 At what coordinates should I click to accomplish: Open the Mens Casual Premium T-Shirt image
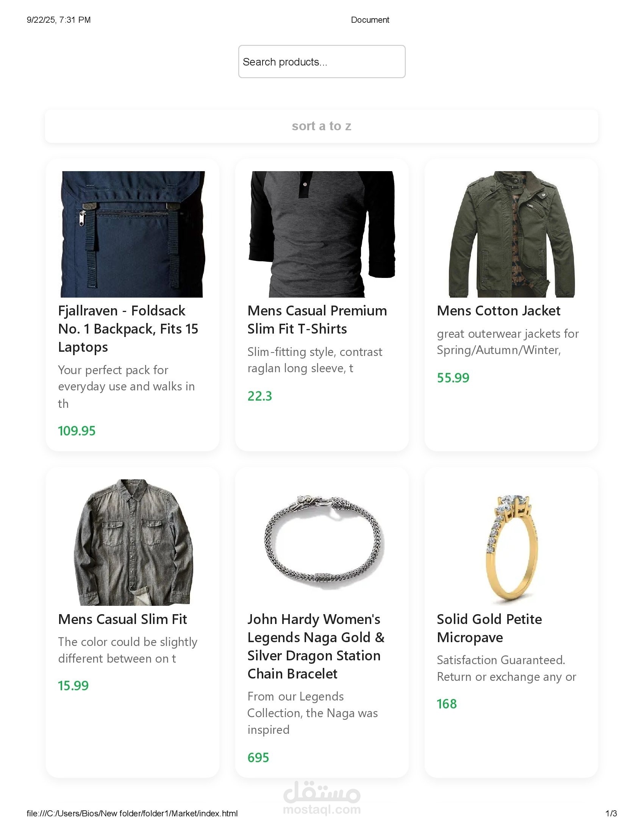pyautogui.click(x=322, y=234)
